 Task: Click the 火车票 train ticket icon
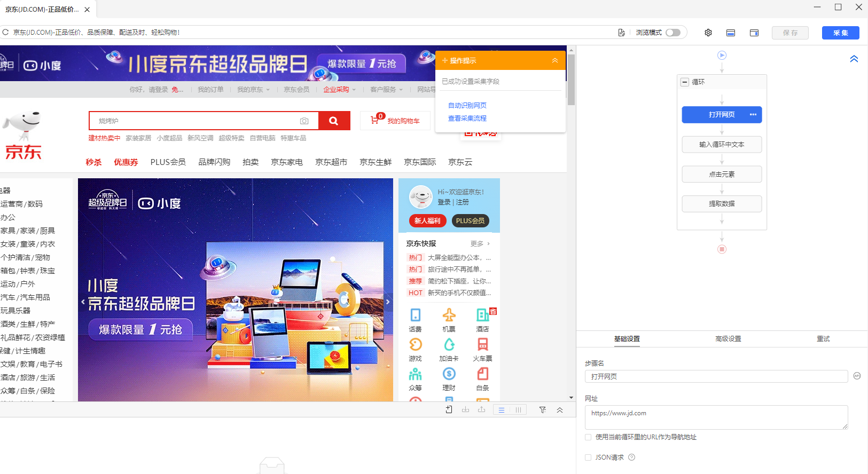[482, 344]
